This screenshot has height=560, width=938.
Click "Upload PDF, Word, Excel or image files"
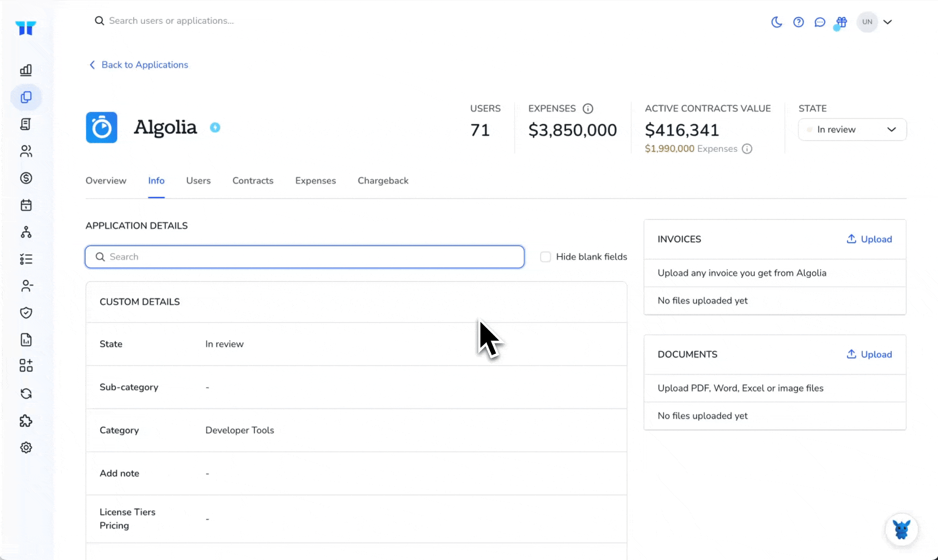tap(740, 388)
